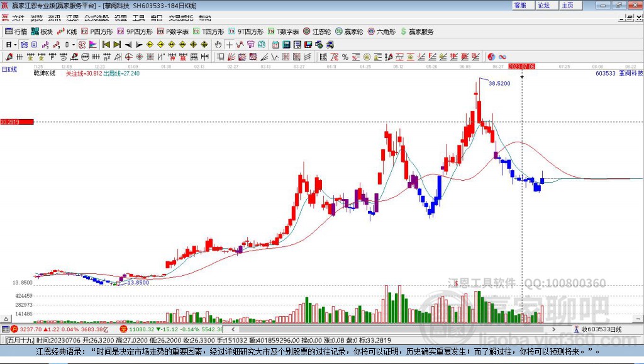This screenshot has height=364, width=644.
Task: Select the red target circle drawing tool
Action: tap(128, 57)
